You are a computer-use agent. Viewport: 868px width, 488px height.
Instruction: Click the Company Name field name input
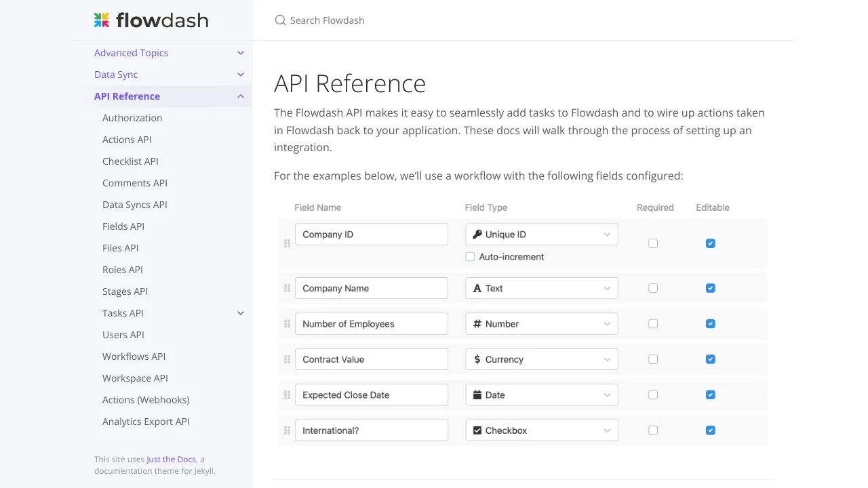click(372, 288)
